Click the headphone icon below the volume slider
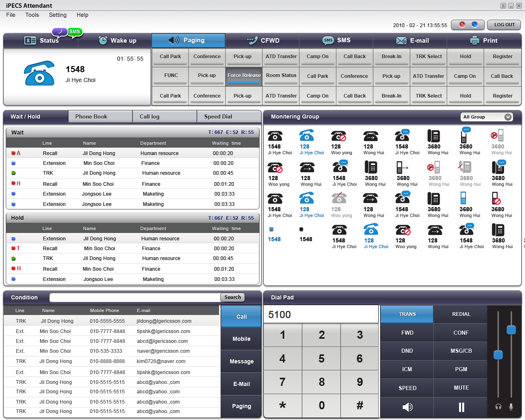The width and height of the screenshot is (525, 420). click(498, 406)
